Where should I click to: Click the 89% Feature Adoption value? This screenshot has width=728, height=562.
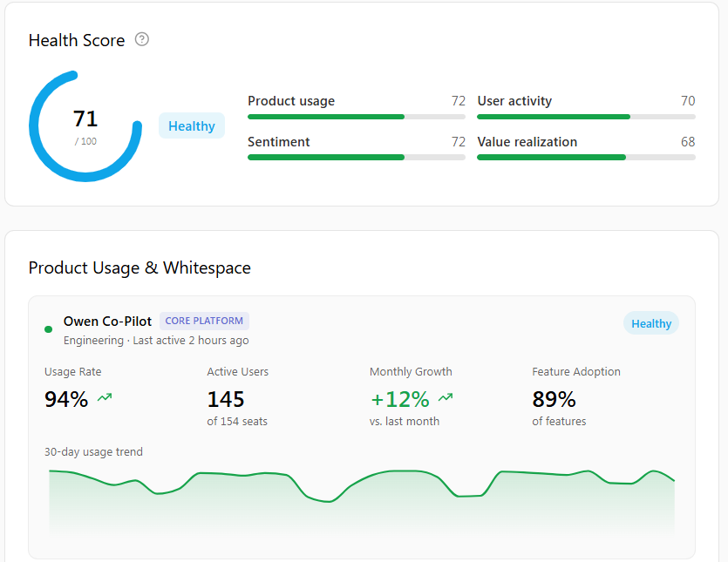point(554,399)
